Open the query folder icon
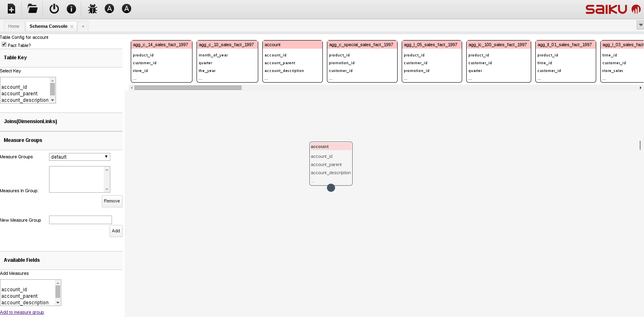This screenshot has width=644, height=317. coord(32,9)
